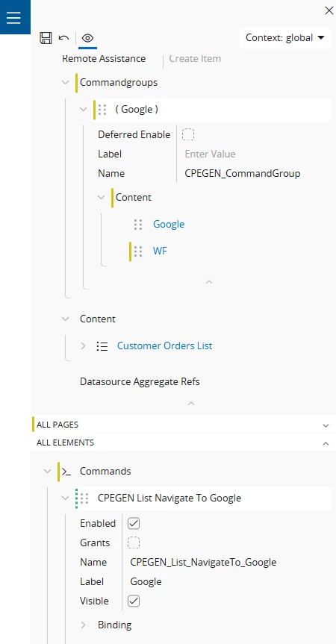Click the drag handle next to WF
This screenshot has height=644, width=336.
[138, 251]
